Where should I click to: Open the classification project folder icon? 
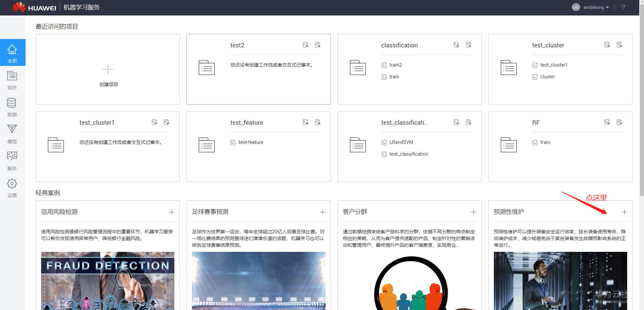(358, 67)
